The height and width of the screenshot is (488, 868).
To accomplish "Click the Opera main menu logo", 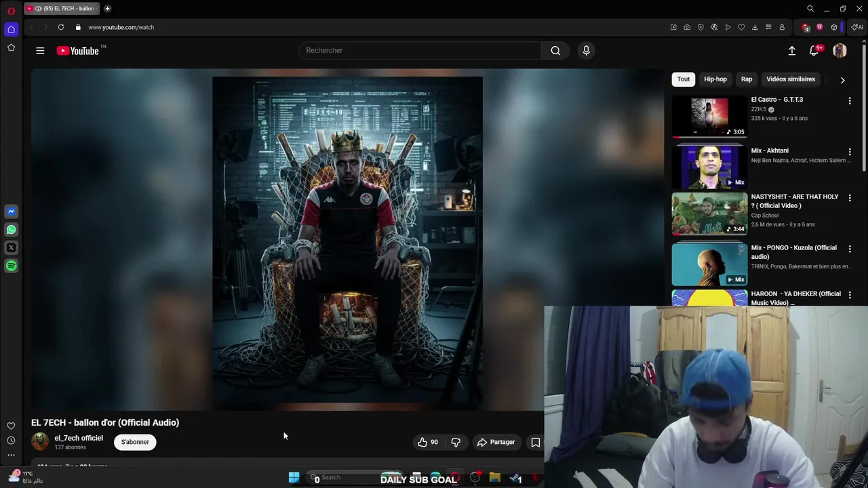I will (x=11, y=11).
